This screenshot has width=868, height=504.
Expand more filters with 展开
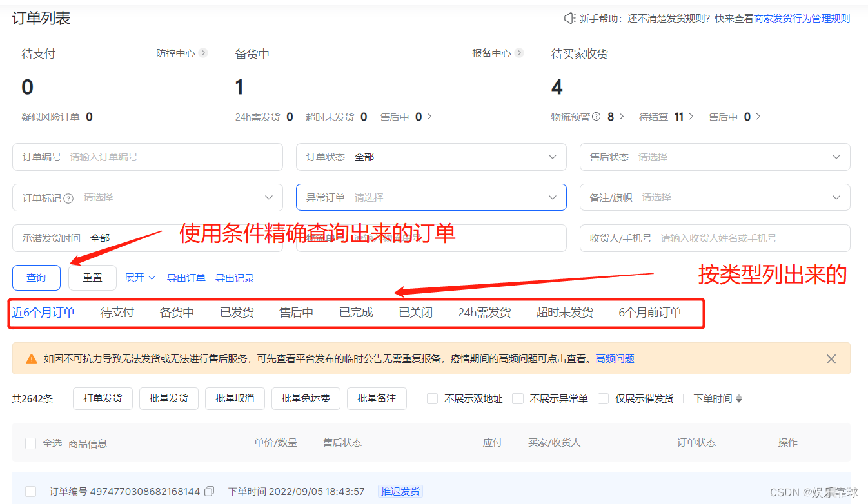coord(140,278)
